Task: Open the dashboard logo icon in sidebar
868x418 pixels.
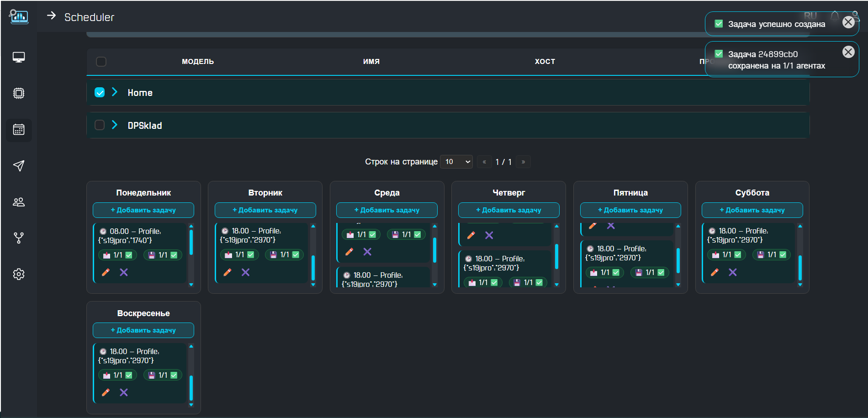Action: (x=19, y=17)
